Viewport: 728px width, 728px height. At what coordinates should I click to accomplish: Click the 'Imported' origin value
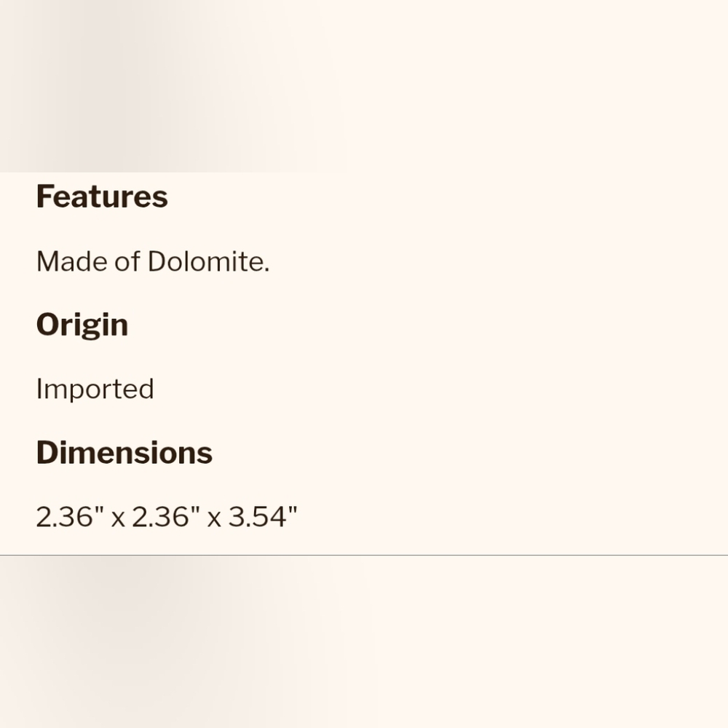(x=95, y=389)
